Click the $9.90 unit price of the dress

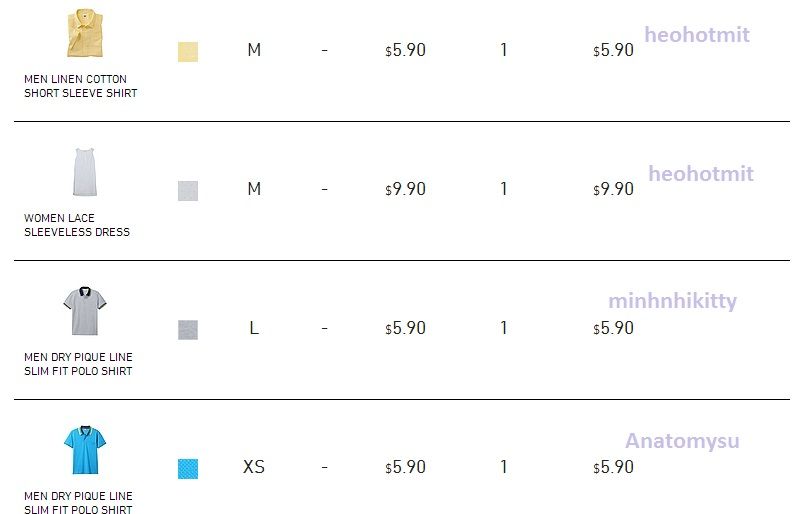click(406, 189)
